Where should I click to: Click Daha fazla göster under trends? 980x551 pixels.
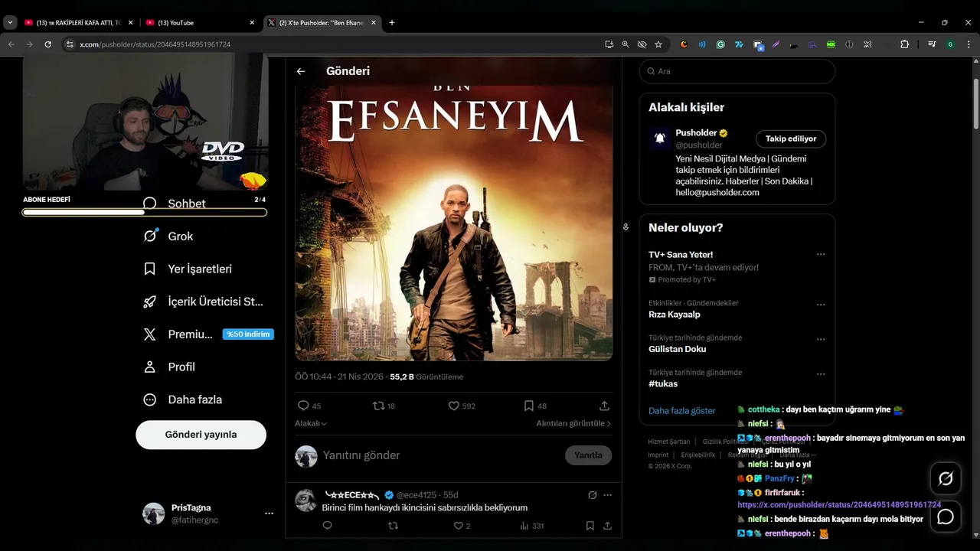click(x=681, y=411)
